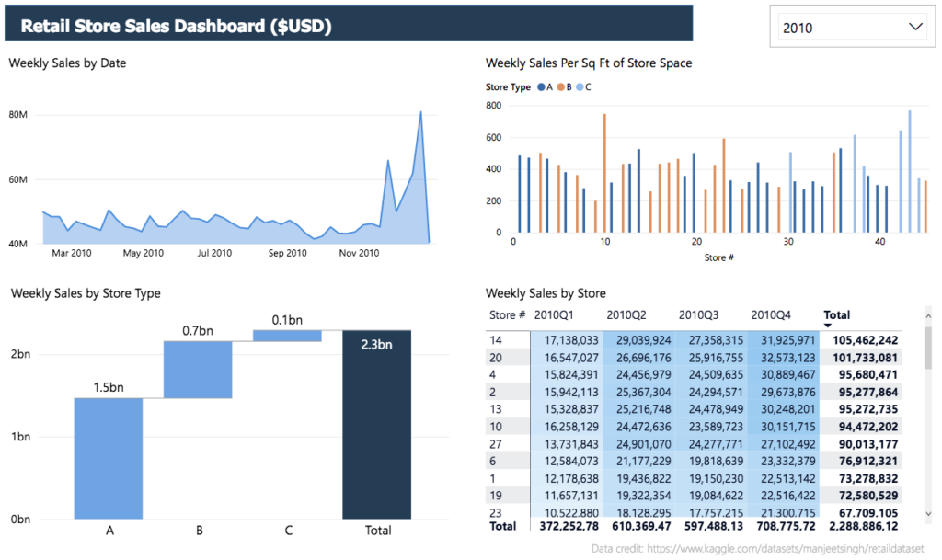
Task: Click the Store Type A legend dot
Action: 541,86
